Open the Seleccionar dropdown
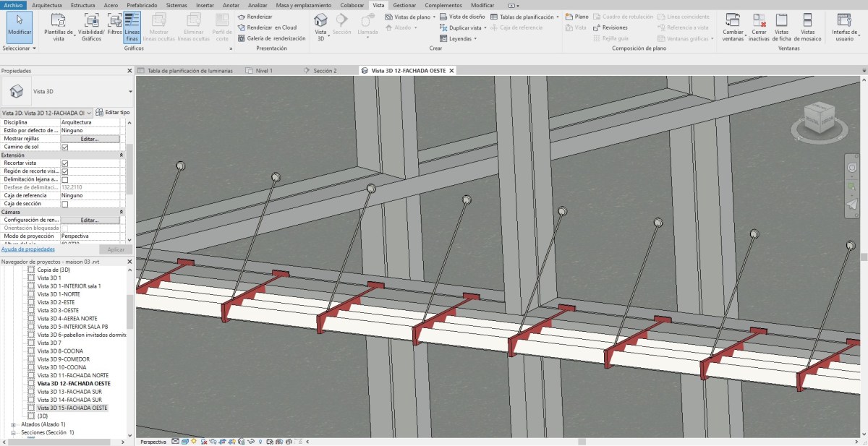 pyautogui.click(x=19, y=48)
